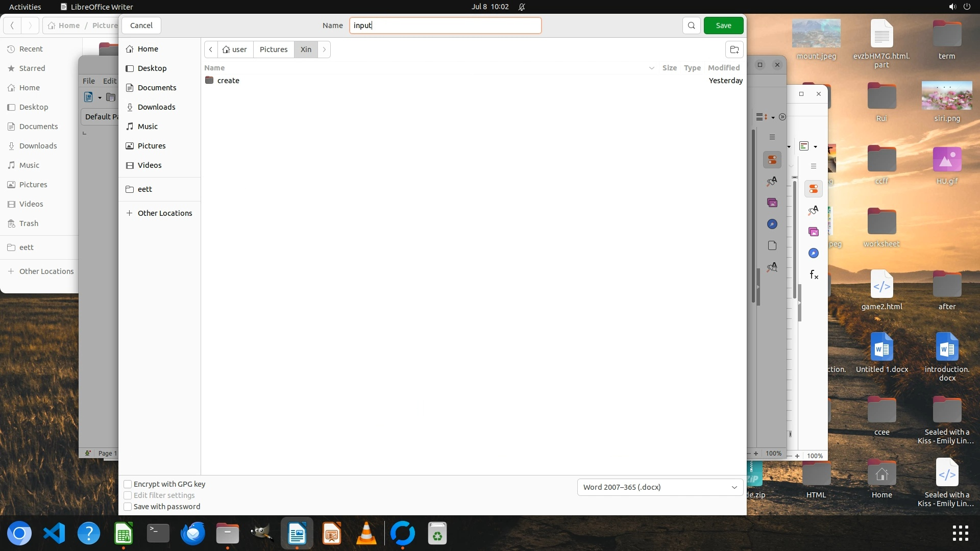Open the Word 2007–365 file type dropdown
980x551 pixels.
tap(659, 487)
